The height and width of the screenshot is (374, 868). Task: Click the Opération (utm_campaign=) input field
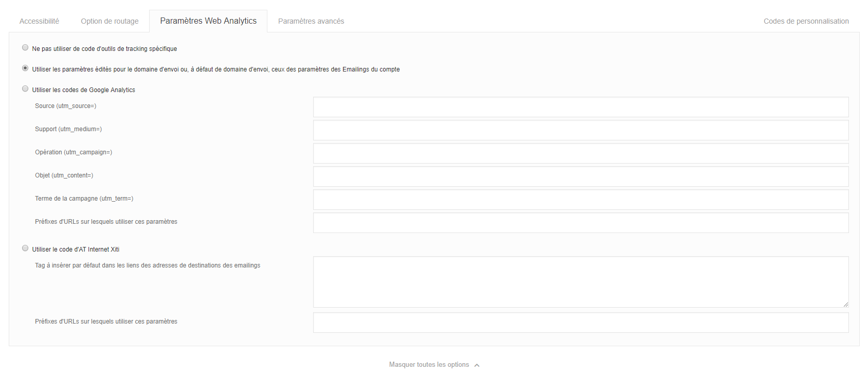click(x=581, y=153)
